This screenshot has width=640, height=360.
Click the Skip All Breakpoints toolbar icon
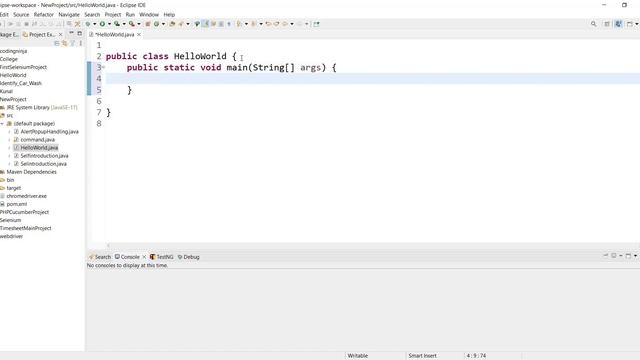77,24
